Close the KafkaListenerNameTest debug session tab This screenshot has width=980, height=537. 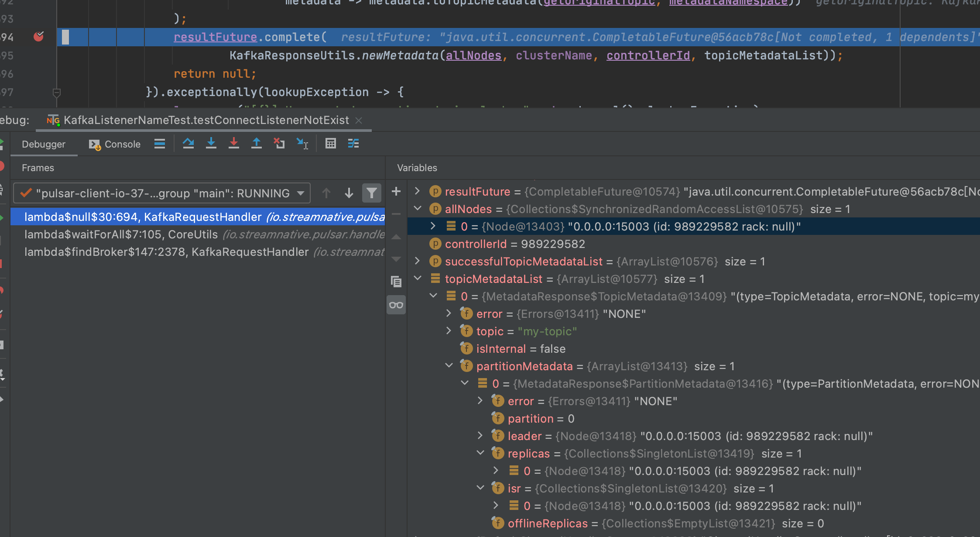tap(359, 120)
